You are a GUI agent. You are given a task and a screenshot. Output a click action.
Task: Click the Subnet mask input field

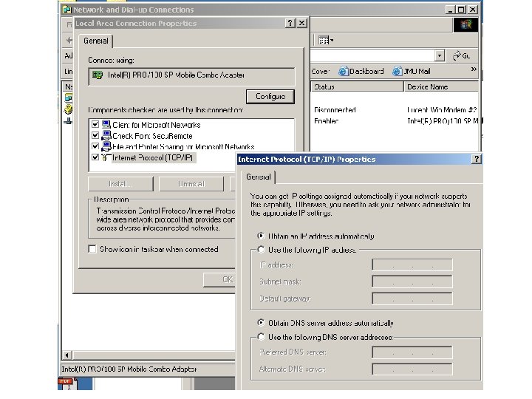point(412,282)
